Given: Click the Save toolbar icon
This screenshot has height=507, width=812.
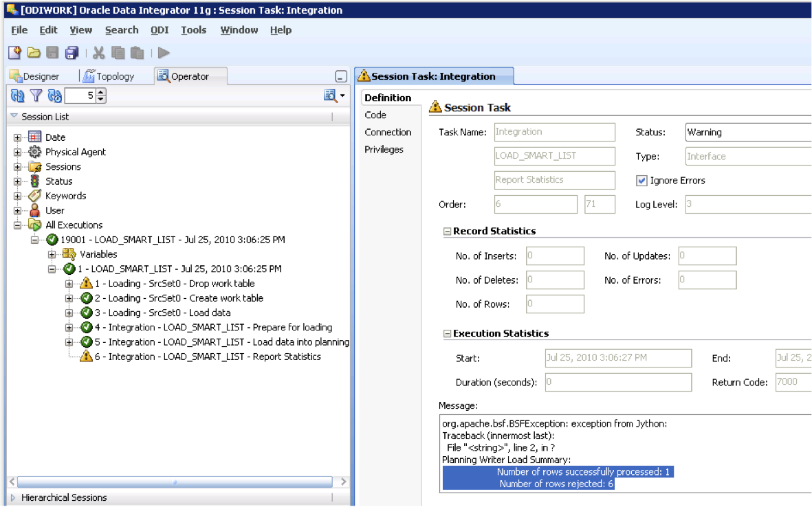Looking at the screenshot, I should point(52,53).
